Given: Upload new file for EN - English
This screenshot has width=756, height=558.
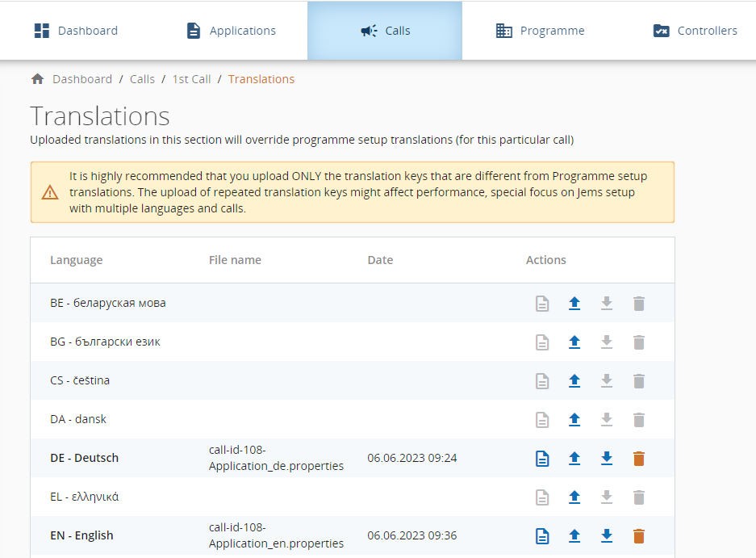Looking at the screenshot, I should click(574, 536).
